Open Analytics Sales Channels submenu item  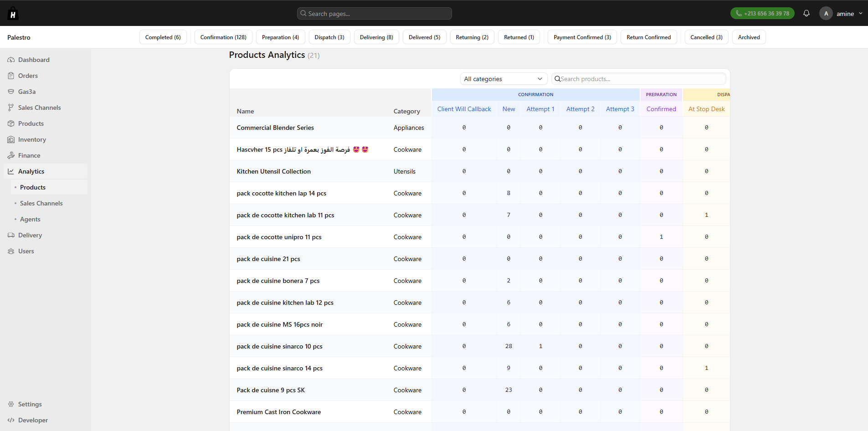[41, 203]
